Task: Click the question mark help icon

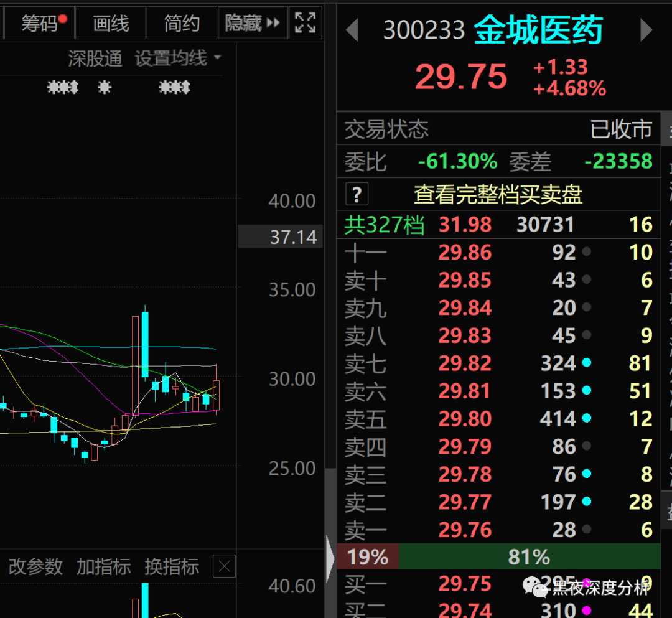Action: [357, 195]
